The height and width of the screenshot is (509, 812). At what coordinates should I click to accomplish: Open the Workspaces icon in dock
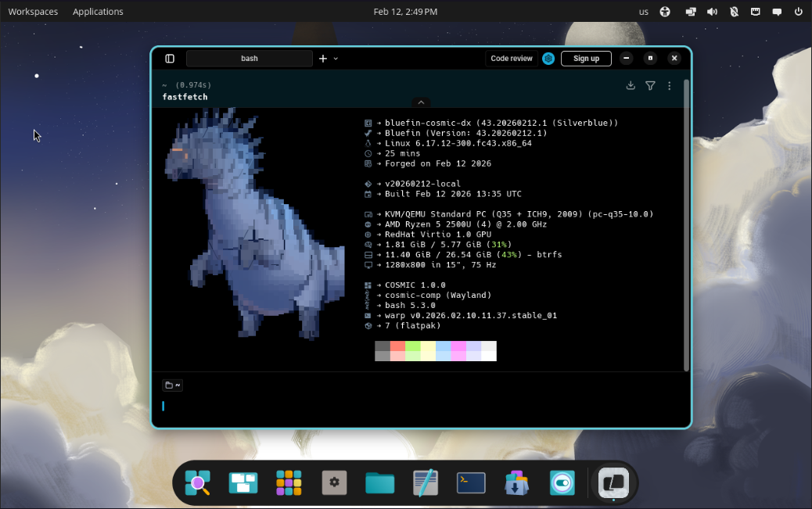pyautogui.click(x=243, y=483)
